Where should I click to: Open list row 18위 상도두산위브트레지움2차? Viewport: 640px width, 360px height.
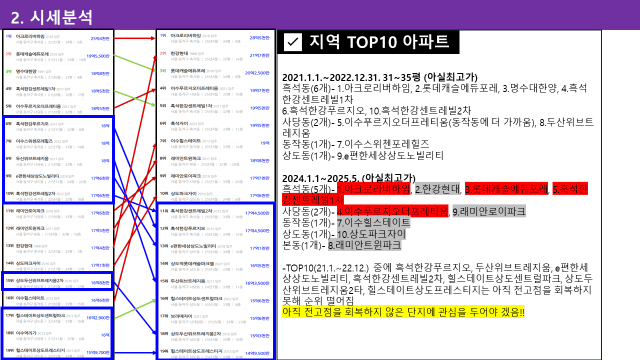click(215, 336)
